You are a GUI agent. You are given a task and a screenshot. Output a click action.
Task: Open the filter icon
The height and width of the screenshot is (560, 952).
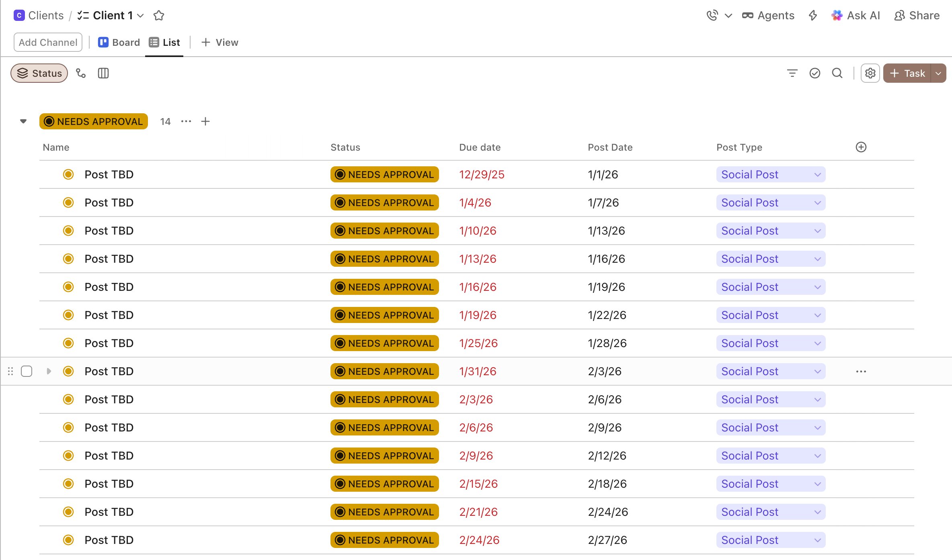[792, 73]
